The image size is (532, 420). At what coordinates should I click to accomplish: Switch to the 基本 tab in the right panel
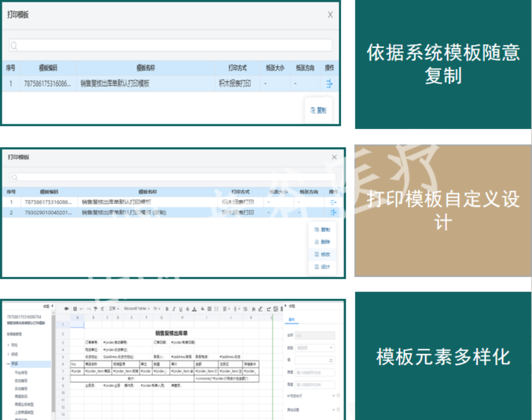pos(291,319)
